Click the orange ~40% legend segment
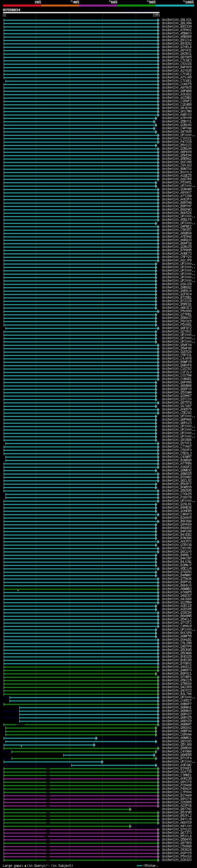The height and width of the screenshot is (868, 197). [60, 6]
